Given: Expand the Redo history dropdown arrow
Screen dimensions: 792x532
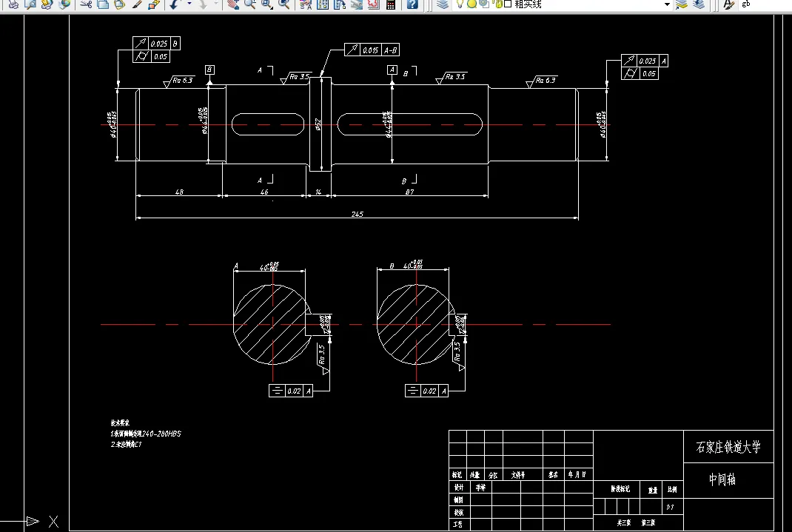Looking at the screenshot, I should 215,4.
